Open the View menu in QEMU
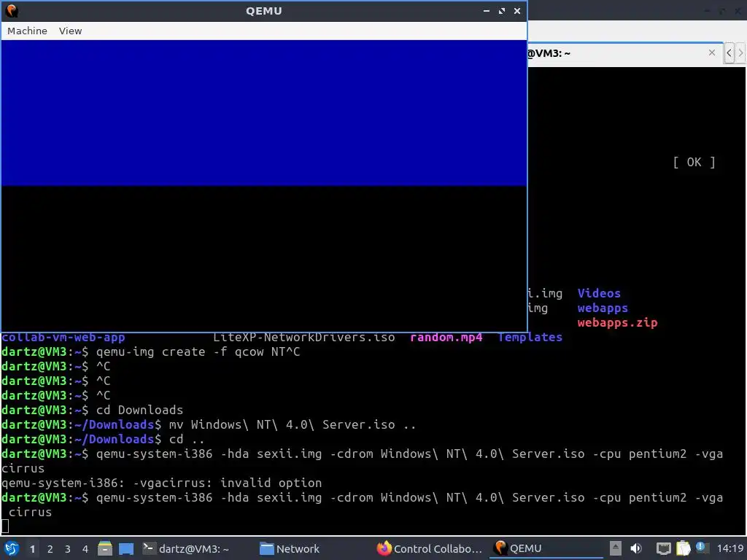The image size is (747, 560). (x=70, y=31)
